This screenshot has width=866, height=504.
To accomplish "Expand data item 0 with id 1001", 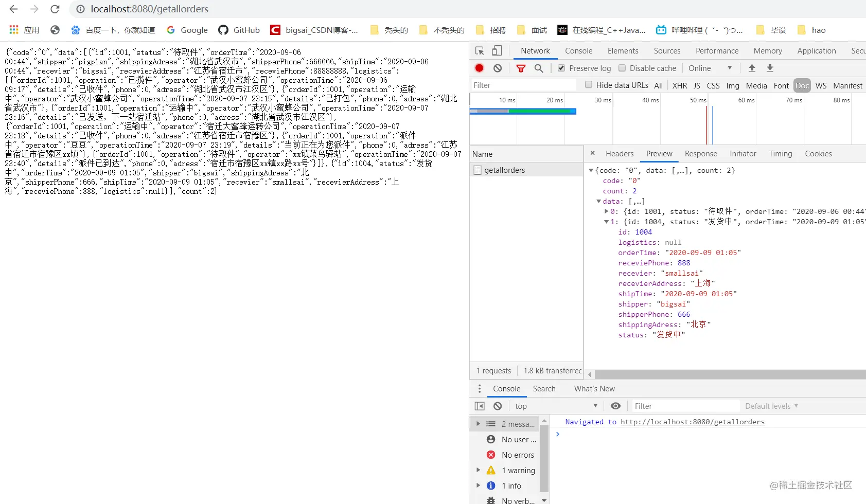I will [x=606, y=211].
